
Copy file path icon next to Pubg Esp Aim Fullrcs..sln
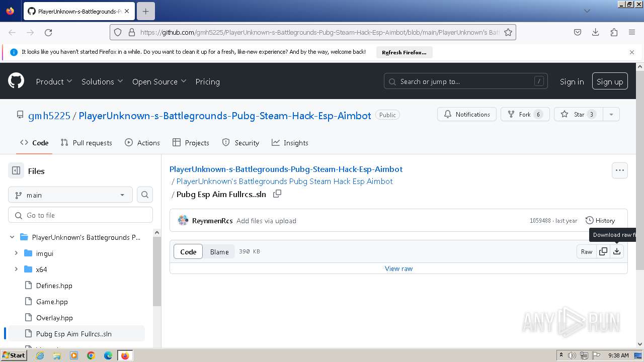(x=277, y=194)
